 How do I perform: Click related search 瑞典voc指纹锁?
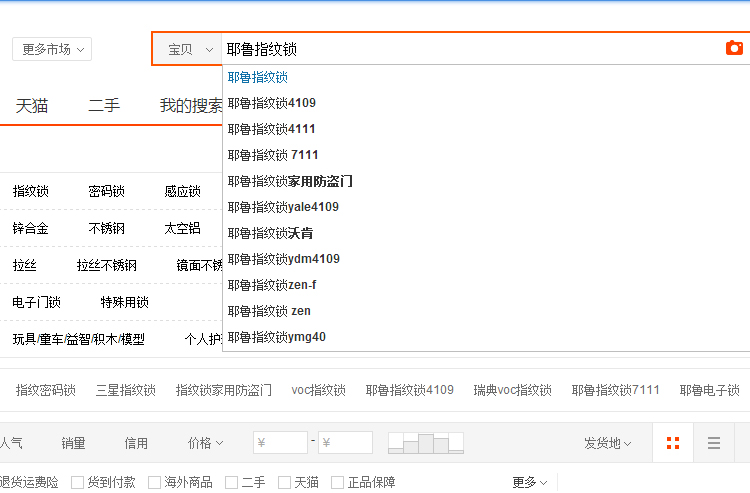[512, 390]
